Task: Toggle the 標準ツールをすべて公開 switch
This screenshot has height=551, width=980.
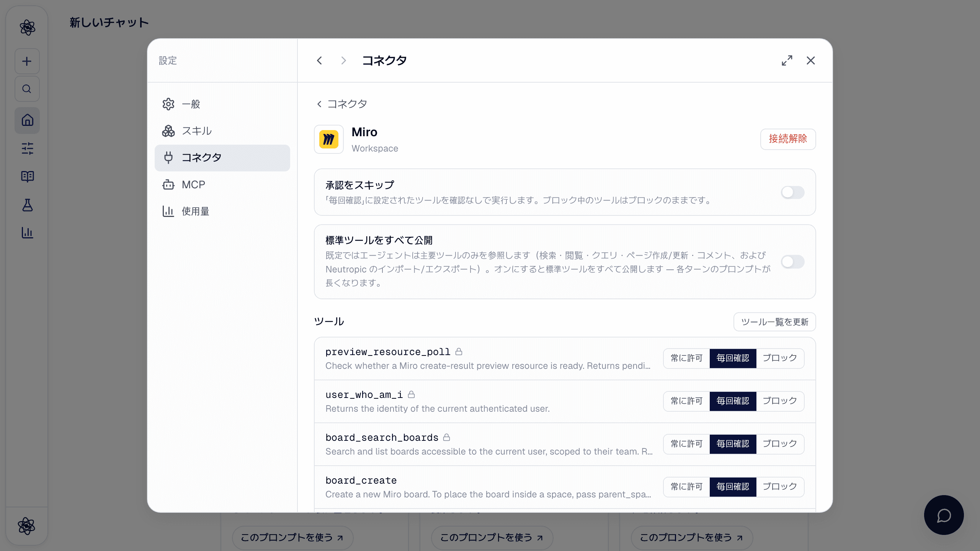Action: (792, 262)
